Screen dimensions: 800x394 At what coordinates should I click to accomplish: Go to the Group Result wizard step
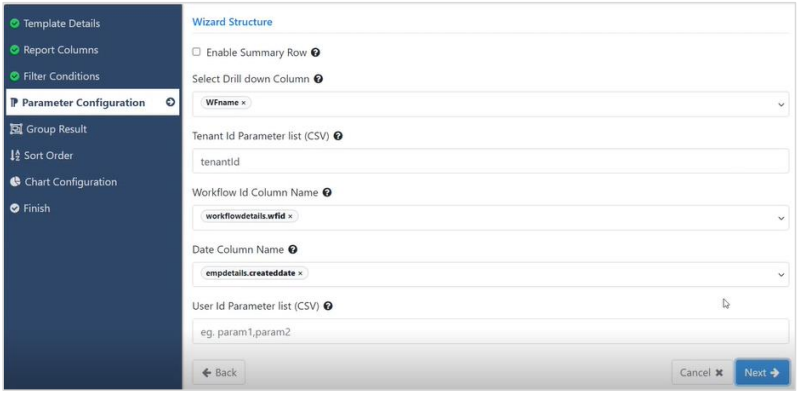48,129
